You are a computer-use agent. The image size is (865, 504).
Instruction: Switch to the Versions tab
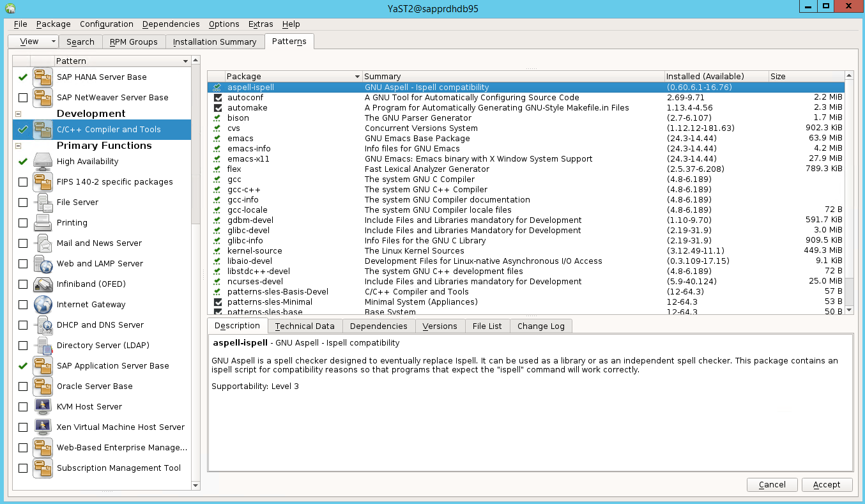[440, 326]
